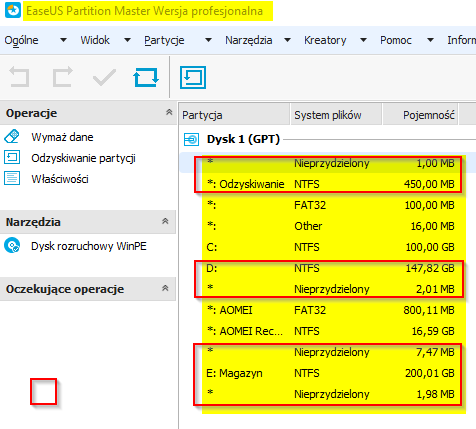Open the Narzędzia menu

point(249,40)
